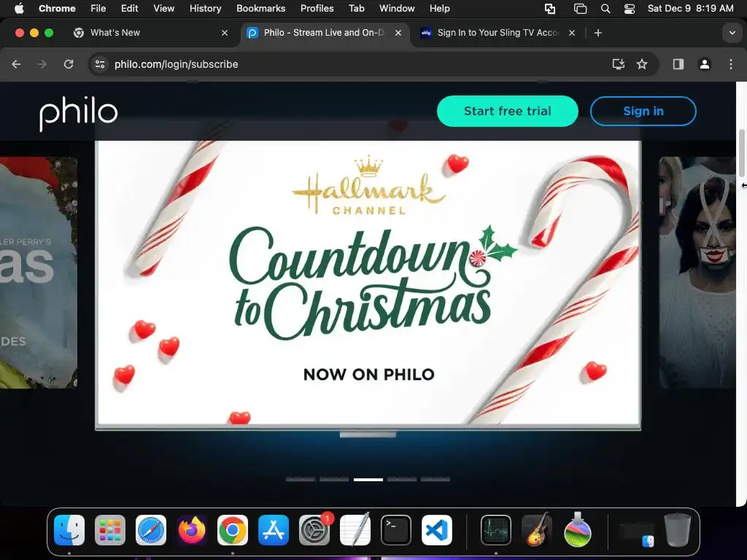Open App Store from the dock
747x560 pixels.
[x=274, y=530]
